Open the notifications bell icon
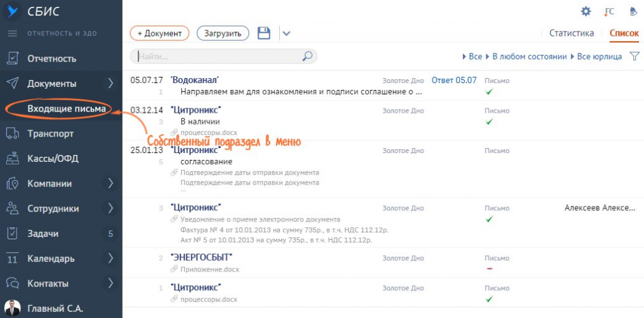Image resolution: width=644 pixels, height=318 pixels. click(x=633, y=11)
